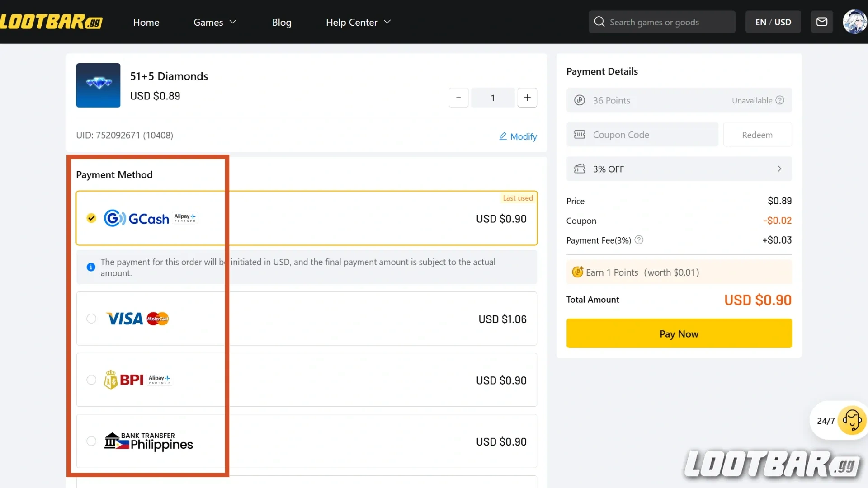Expand the 3% OFF coupon chevron

[x=779, y=169]
